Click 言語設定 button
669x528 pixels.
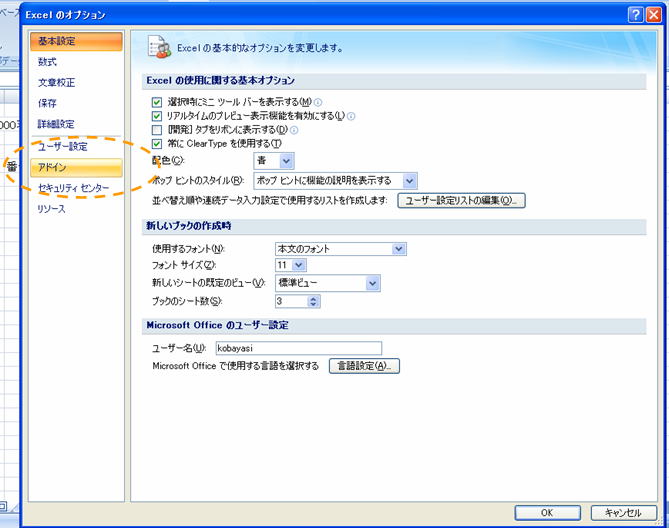364,366
